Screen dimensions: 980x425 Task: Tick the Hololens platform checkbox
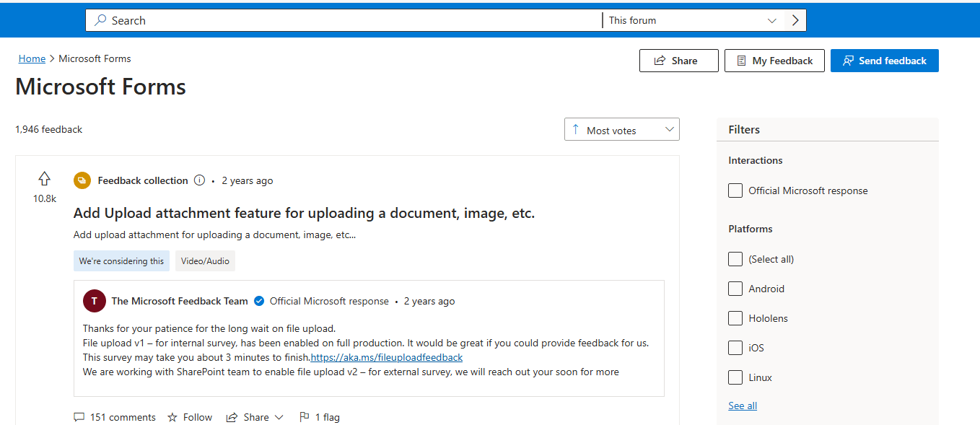pos(735,318)
